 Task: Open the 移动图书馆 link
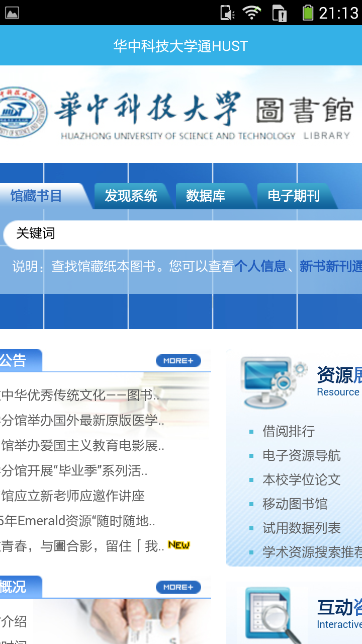coord(295,504)
